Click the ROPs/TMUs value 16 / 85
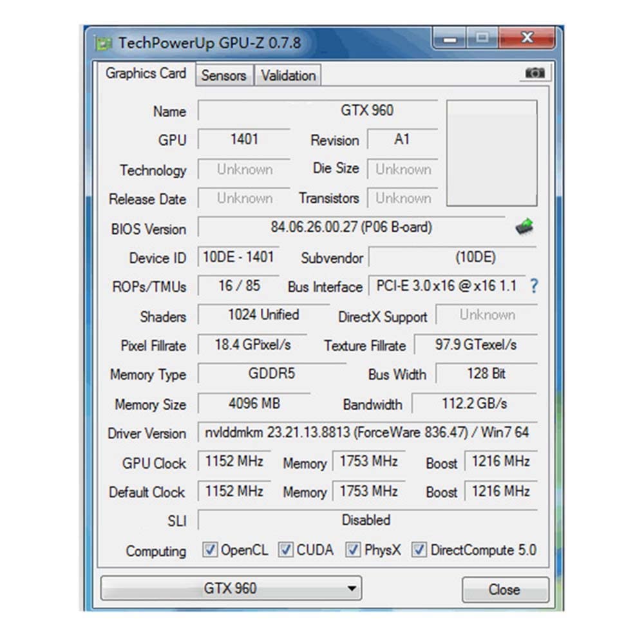This screenshot has height=644, width=644. tap(239, 285)
